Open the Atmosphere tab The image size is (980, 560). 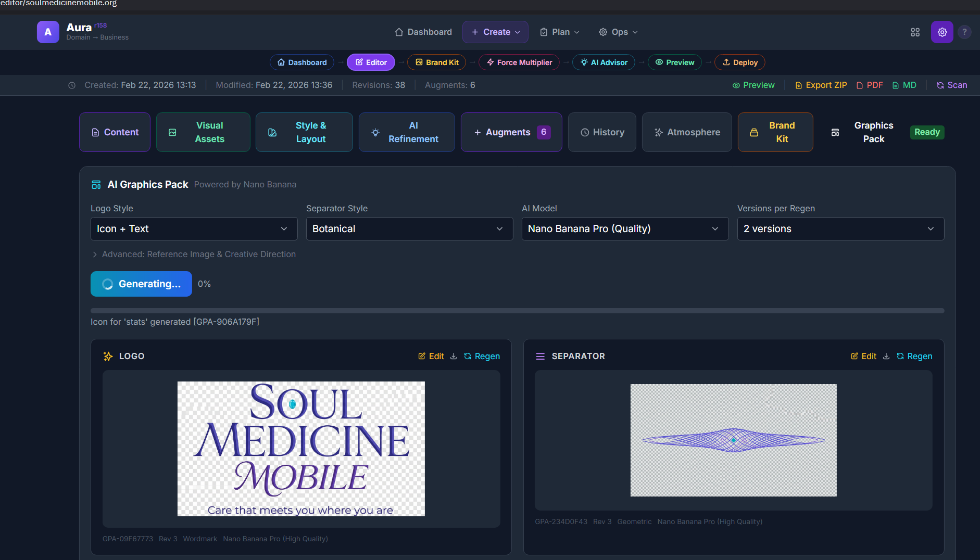coord(687,132)
